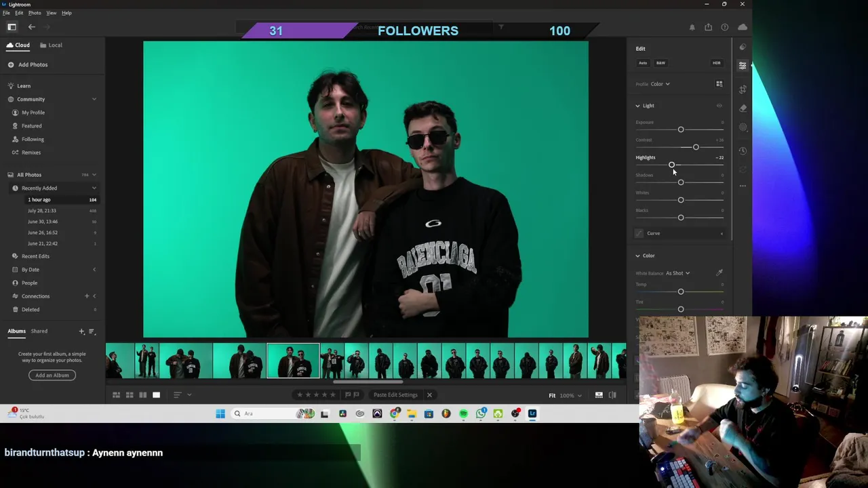Image resolution: width=868 pixels, height=488 pixels.
Task: Open the Masking tool
Action: click(x=743, y=127)
